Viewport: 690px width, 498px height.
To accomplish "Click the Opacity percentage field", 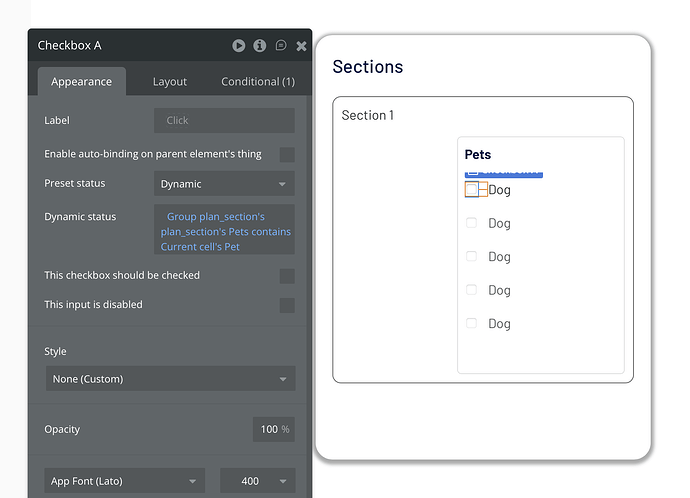I will [272, 429].
